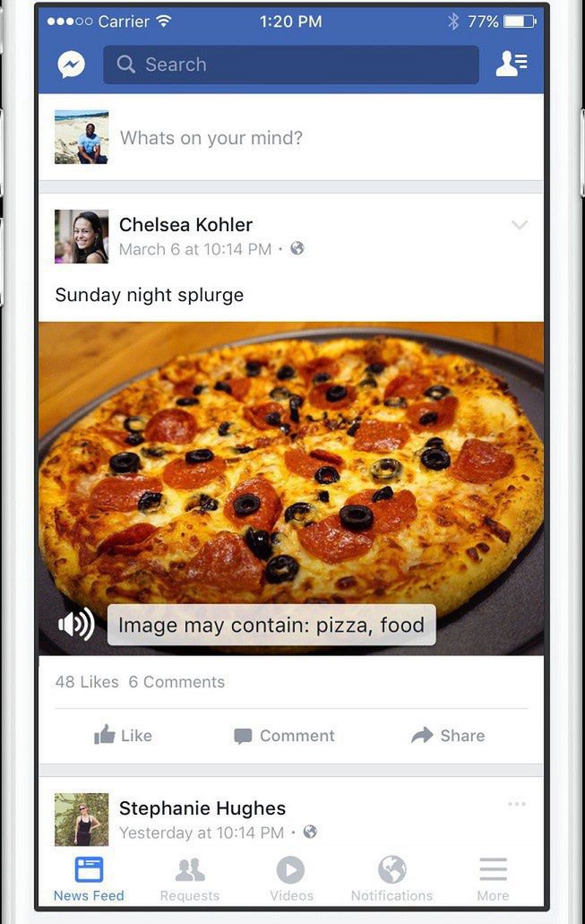Tap the speaker icon on the pizza image
The image size is (585, 924).
[76, 624]
